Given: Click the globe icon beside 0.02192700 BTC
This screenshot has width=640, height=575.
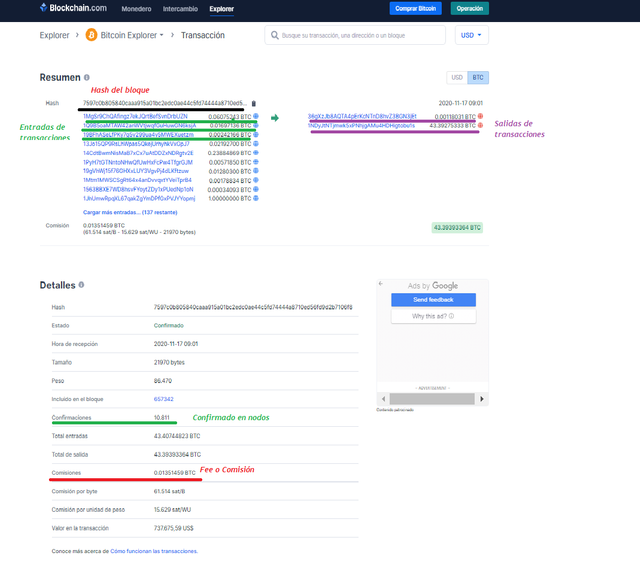Looking at the screenshot, I should [x=256, y=144].
